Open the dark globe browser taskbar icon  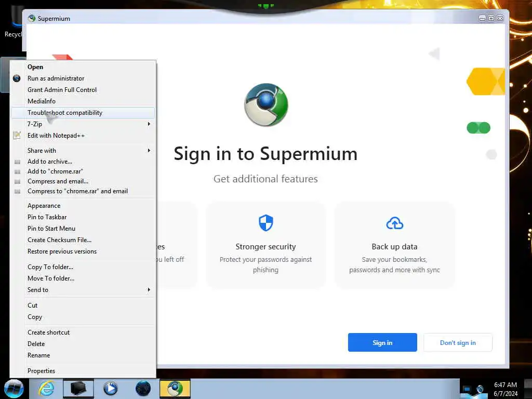coord(143,389)
